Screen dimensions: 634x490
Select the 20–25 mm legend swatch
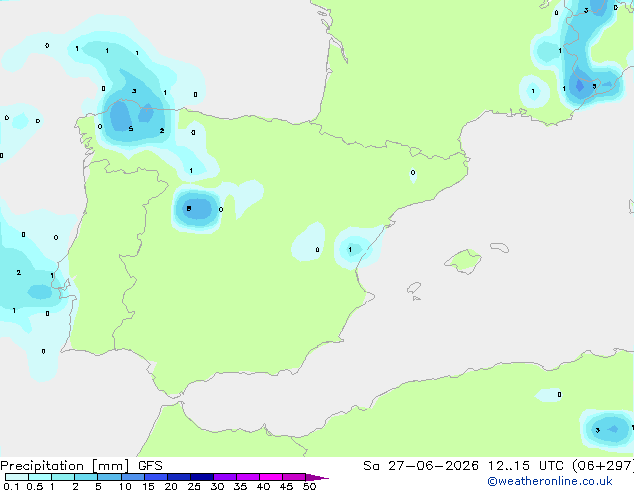click(x=179, y=477)
